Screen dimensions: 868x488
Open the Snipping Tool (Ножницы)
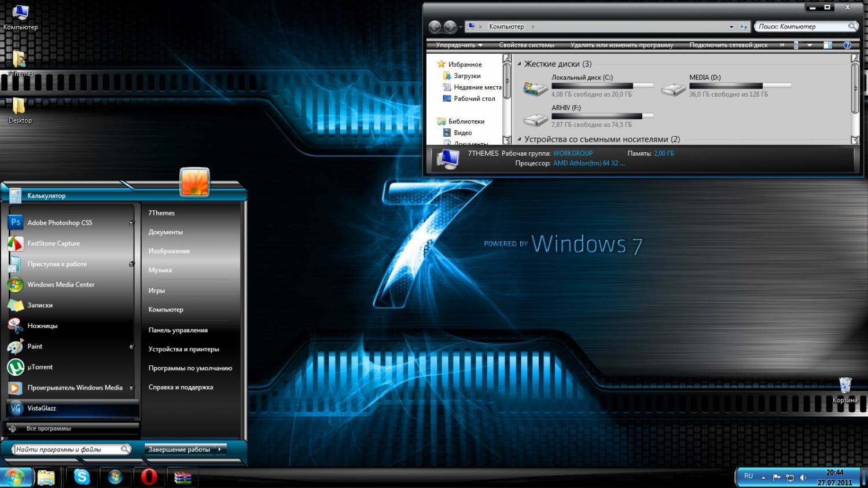[71, 326]
